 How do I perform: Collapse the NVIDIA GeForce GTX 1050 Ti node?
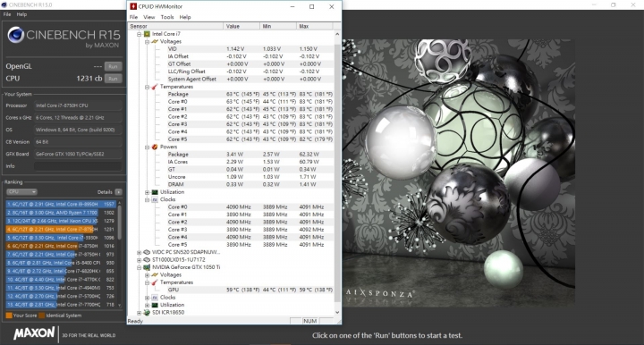click(x=139, y=267)
